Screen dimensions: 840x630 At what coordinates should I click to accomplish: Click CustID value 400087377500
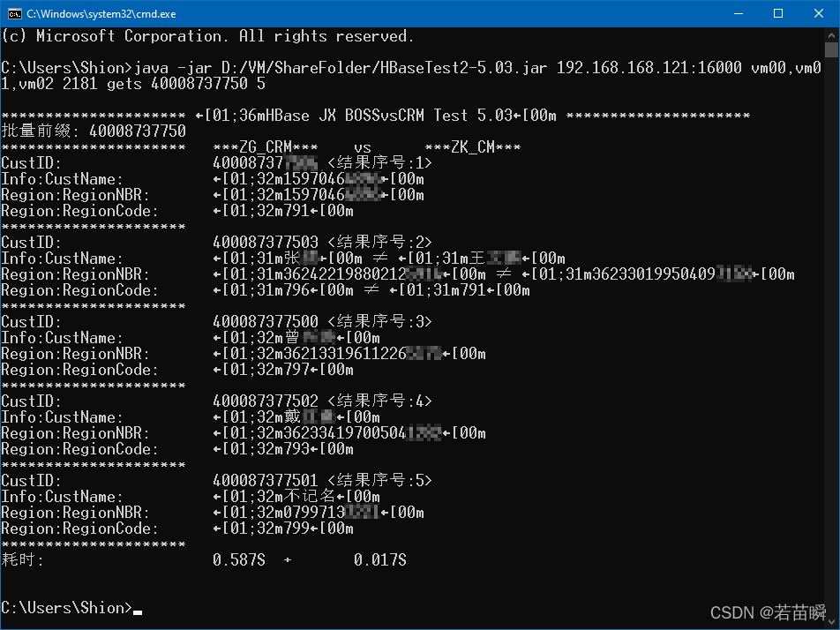(x=266, y=321)
